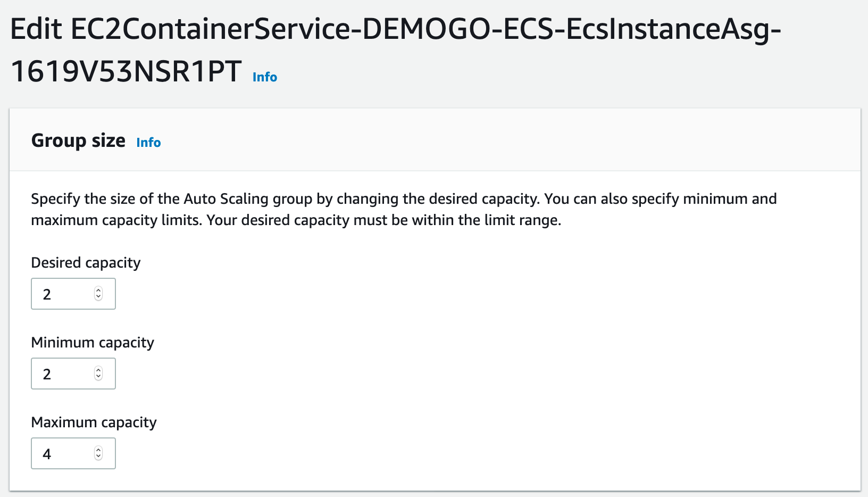
Task: Click the Minimum capacity label
Action: pos(93,343)
